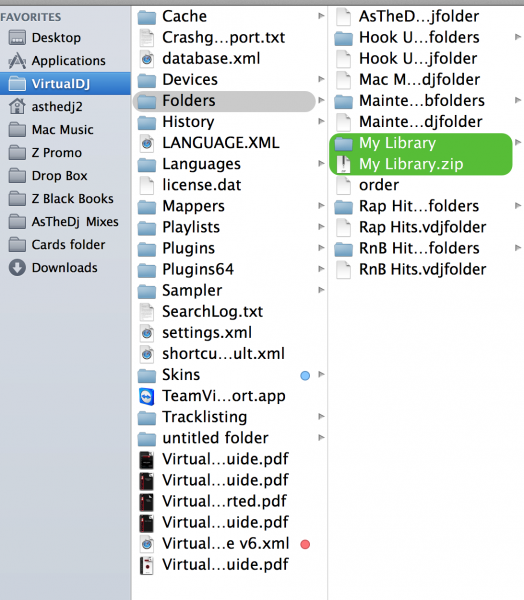Expand the Playlists folder arrow
Image resolution: width=524 pixels, height=600 pixels.
tap(321, 227)
